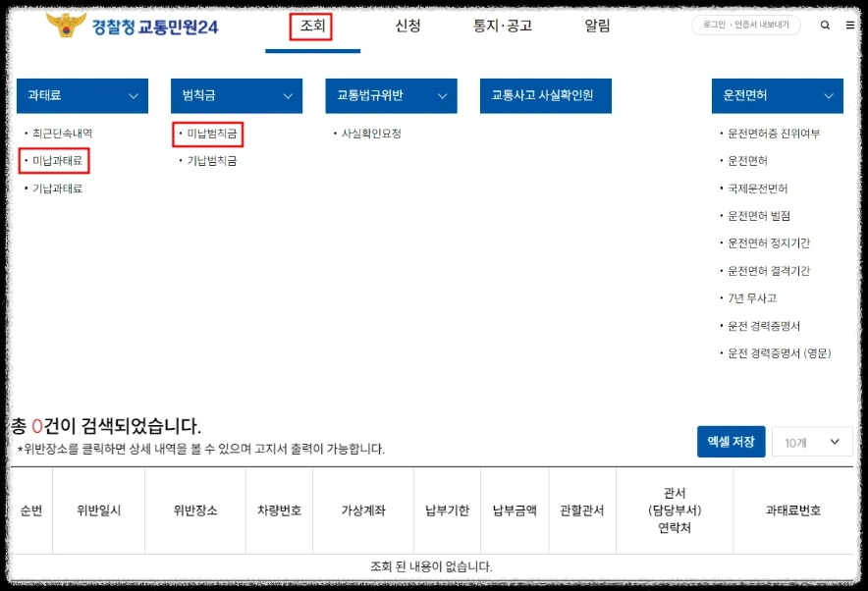Open the results-per-page 10개 dropdown
The height and width of the screenshot is (591, 868).
[812, 442]
